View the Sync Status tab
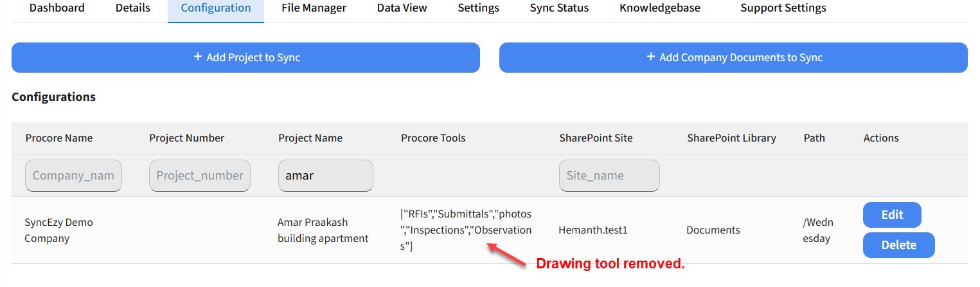 pyautogui.click(x=559, y=8)
